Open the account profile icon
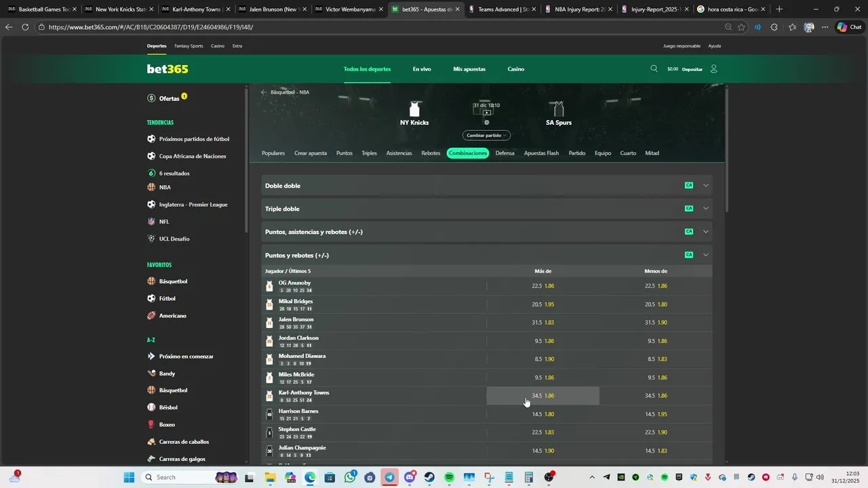The height and width of the screenshot is (488, 868). click(x=713, y=68)
